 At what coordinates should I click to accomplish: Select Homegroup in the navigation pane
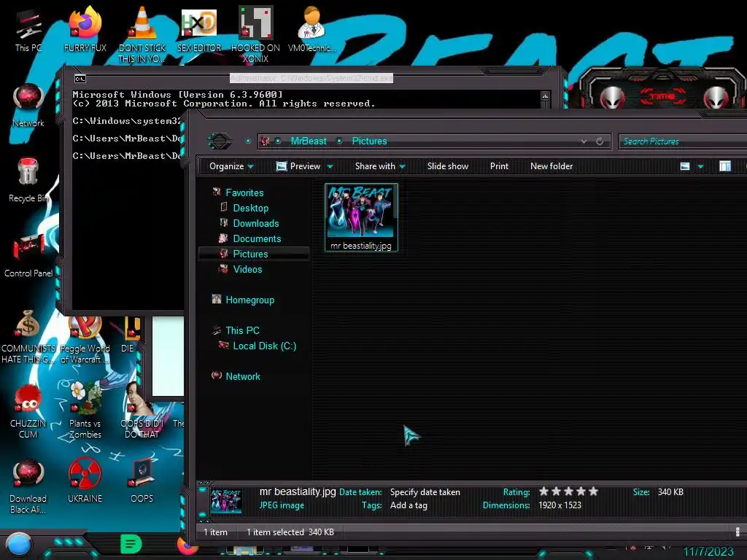(249, 300)
